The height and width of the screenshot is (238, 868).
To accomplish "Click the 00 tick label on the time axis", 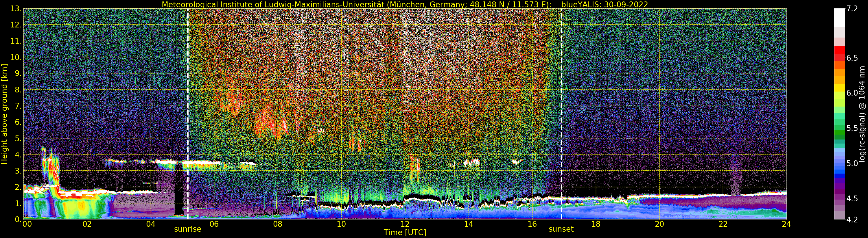I will [x=27, y=224].
